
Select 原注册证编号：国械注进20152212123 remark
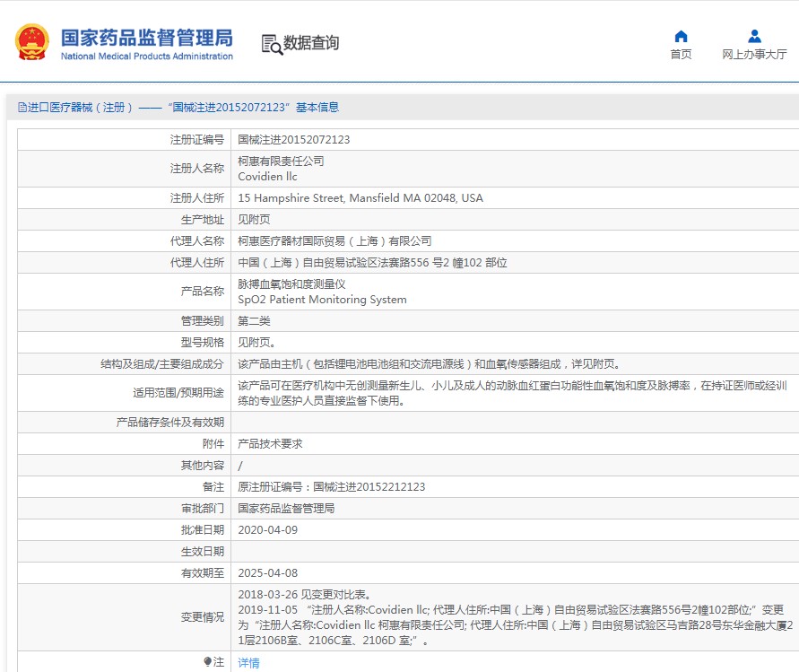(x=332, y=487)
